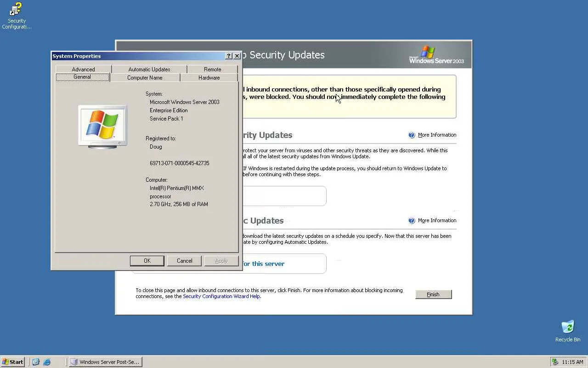Switch to the Computer Name tab

click(x=145, y=78)
